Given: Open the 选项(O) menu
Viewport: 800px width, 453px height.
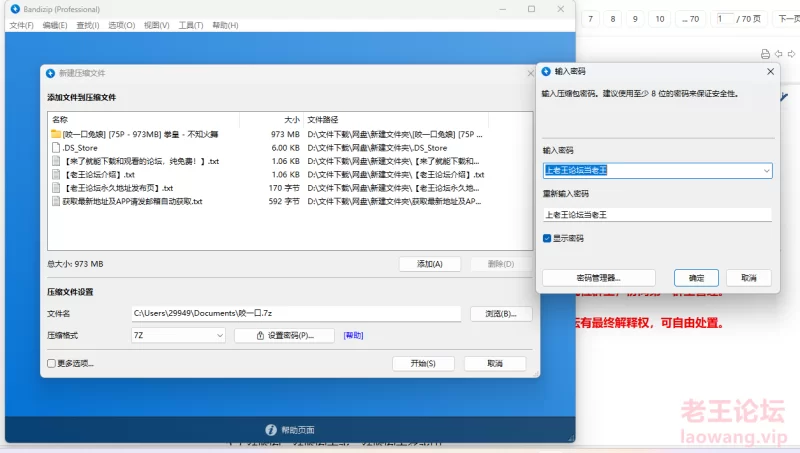Looking at the screenshot, I should (121, 25).
